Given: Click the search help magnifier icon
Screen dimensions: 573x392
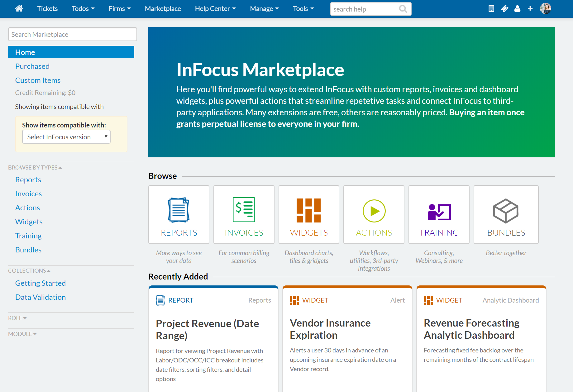Looking at the screenshot, I should (403, 9).
